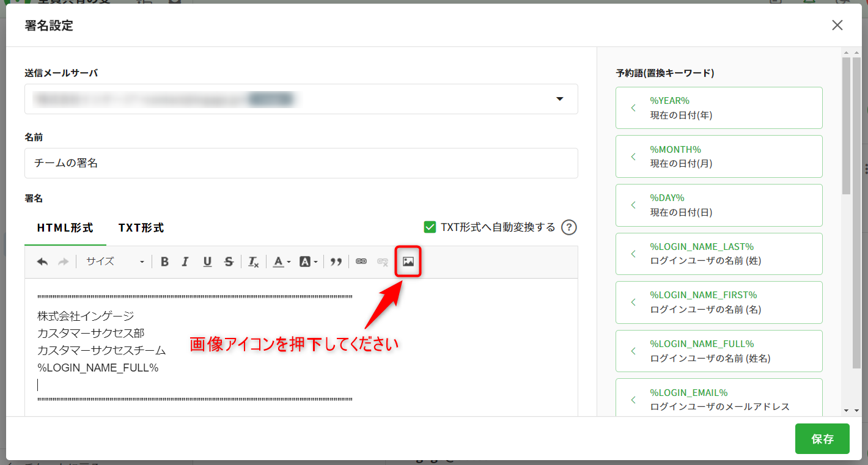Click the remove format icon

tap(253, 262)
